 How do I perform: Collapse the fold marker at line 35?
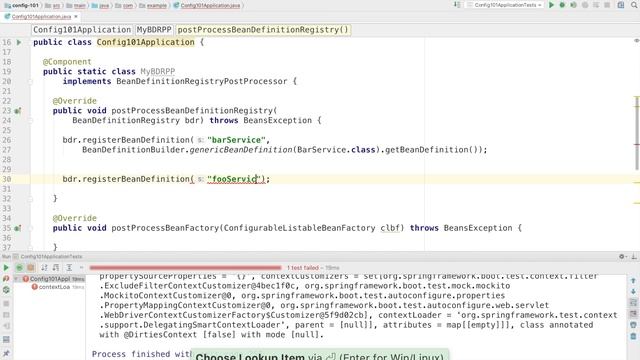point(30,228)
